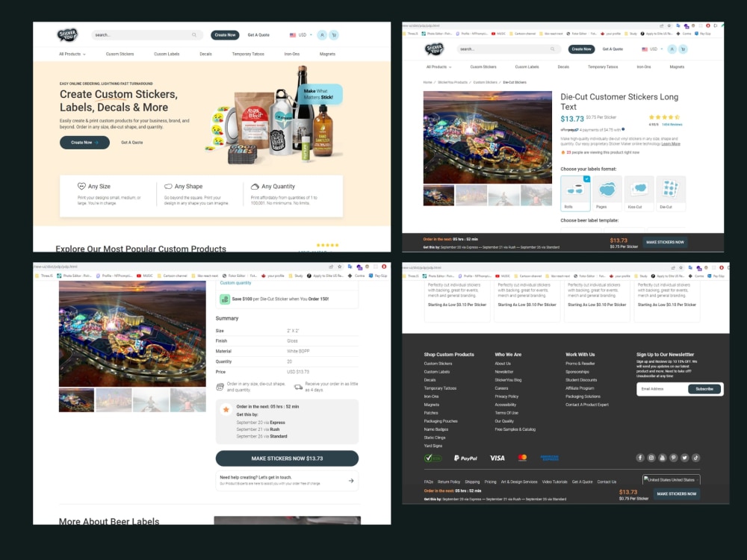Screen dimensions: 747x560
Task: Click Custom quantity link above the savings banner
Action: coord(235,283)
